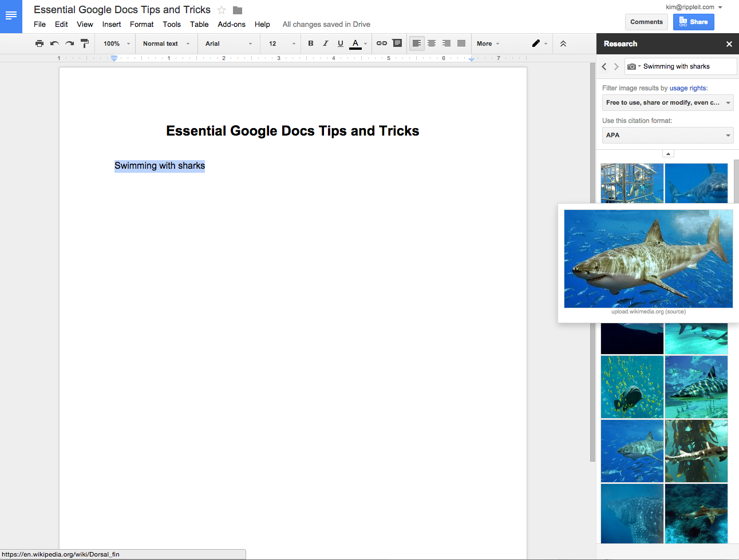Screen dimensions: 739x560
Task: Click the Comments button
Action: click(646, 22)
